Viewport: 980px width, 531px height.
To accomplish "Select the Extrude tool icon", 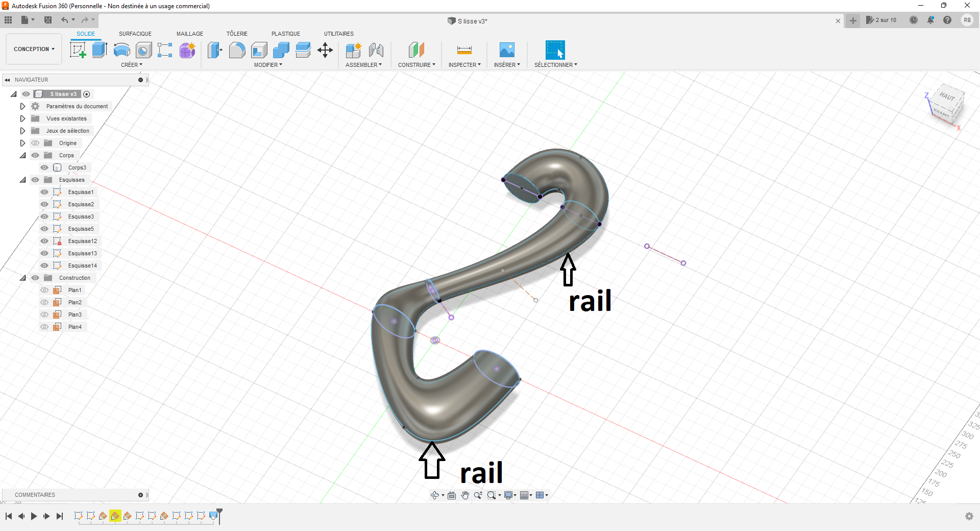I will (100, 50).
